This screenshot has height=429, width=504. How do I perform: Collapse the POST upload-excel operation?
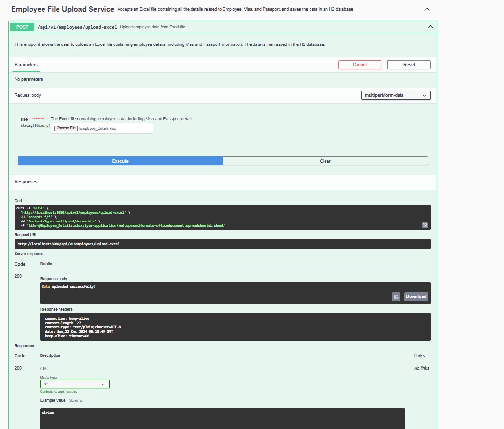[x=430, y=27]
